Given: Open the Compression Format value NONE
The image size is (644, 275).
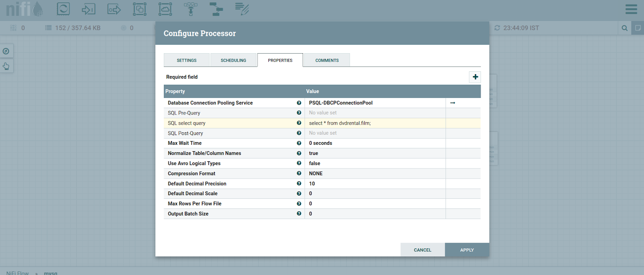Looking at the screenshot, I should coord(374,174).
